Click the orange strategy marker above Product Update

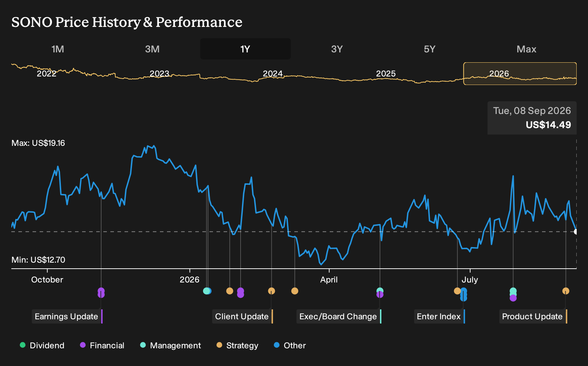click(x=566, y=291)
